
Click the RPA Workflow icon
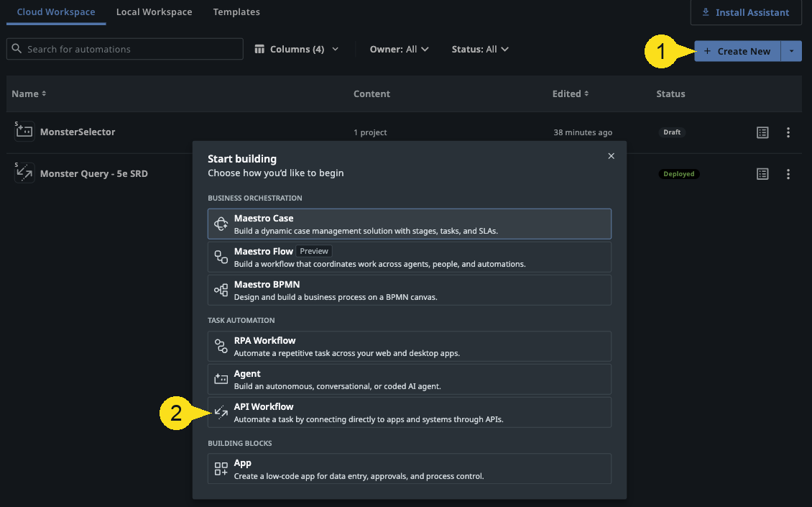[x=221, y=347]
